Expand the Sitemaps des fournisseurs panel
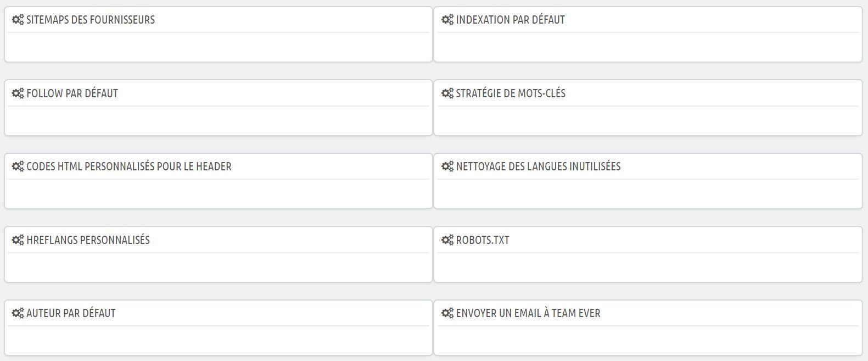 coord(91,20)
